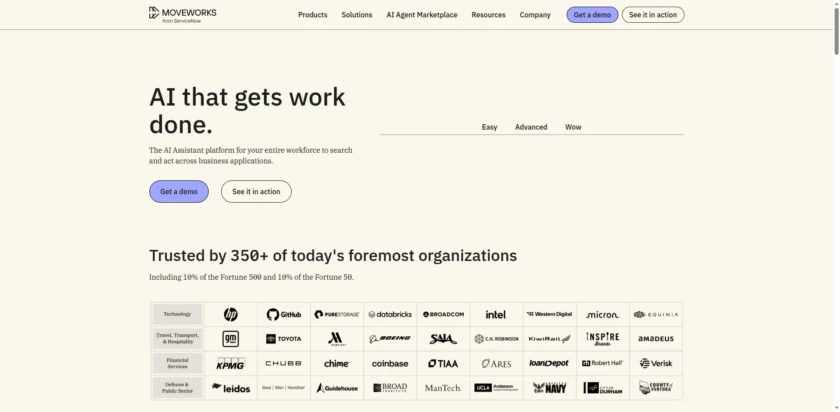Screen dimensions: 840x412
Task: Click See it in action in the header
Action: (652, 15)
